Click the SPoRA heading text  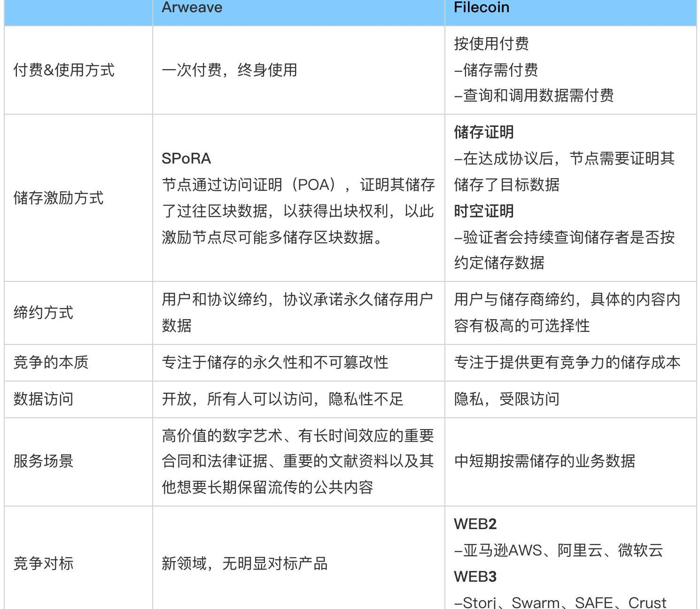coord(186,159)
